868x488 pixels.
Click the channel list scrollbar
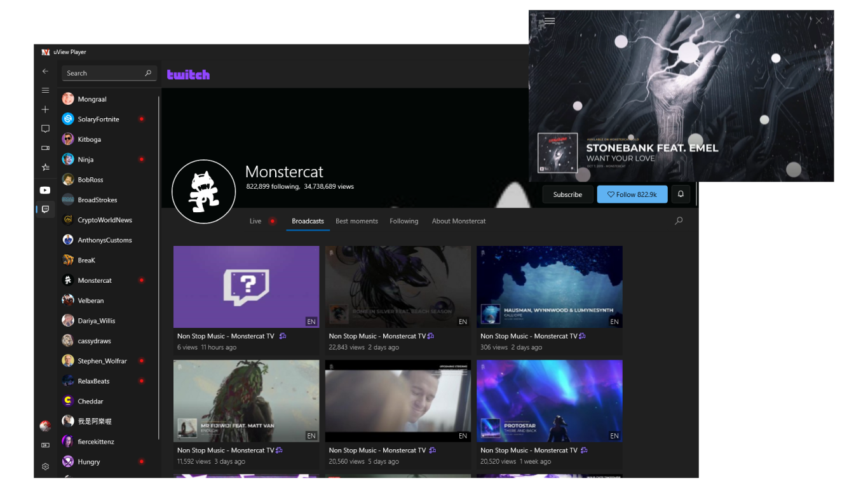[x=159, y=267]
